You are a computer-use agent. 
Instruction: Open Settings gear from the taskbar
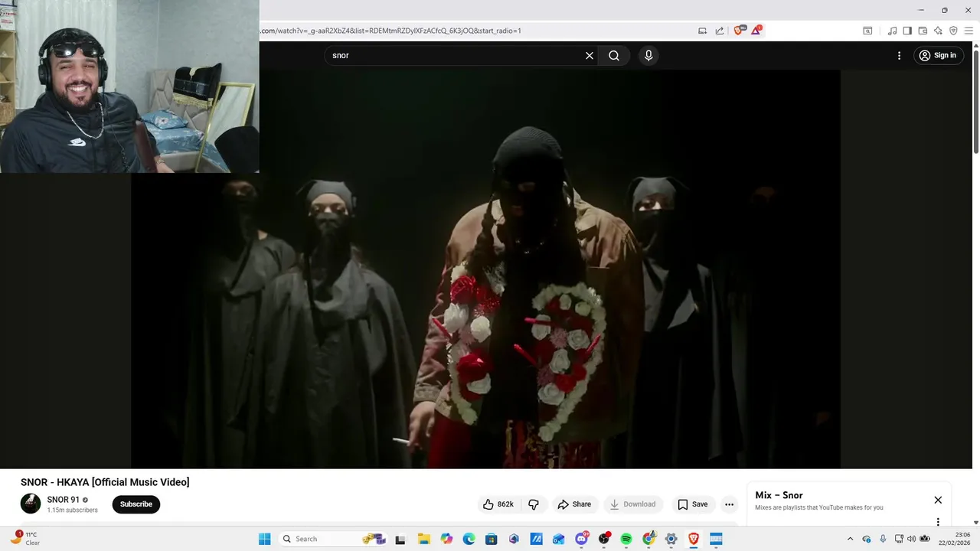click(x=671, y=539)
